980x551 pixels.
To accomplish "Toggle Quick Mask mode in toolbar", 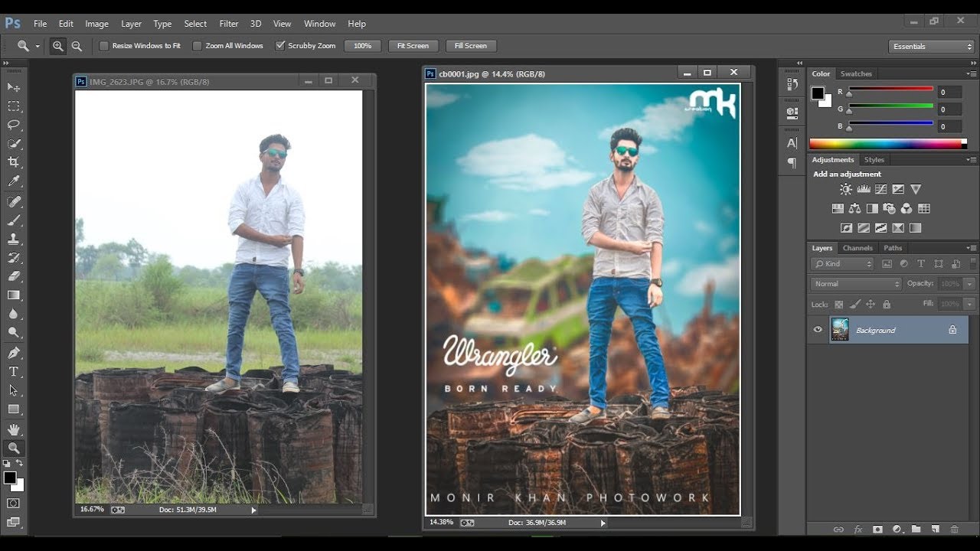I will pyautogui.click(x=14, y=503).
